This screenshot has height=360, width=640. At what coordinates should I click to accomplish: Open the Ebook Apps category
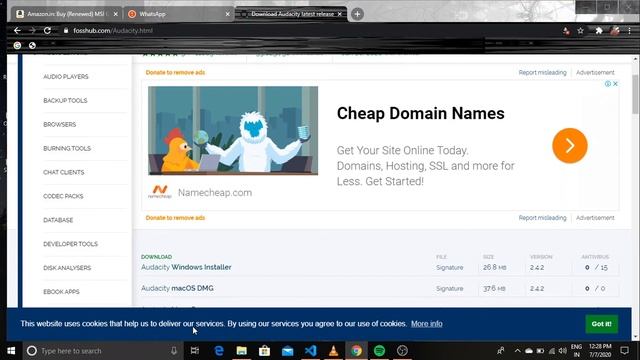(61, 292)
